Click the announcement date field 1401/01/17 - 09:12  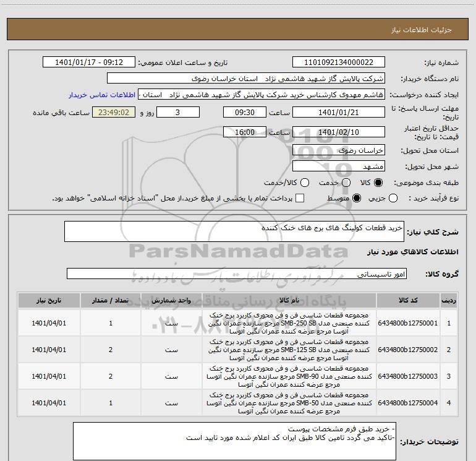89,62
